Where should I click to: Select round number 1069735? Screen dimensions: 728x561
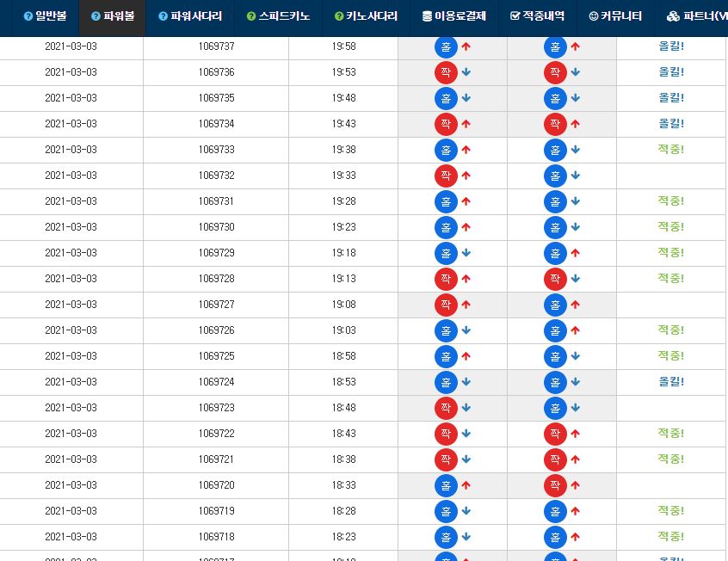(216, 98)
